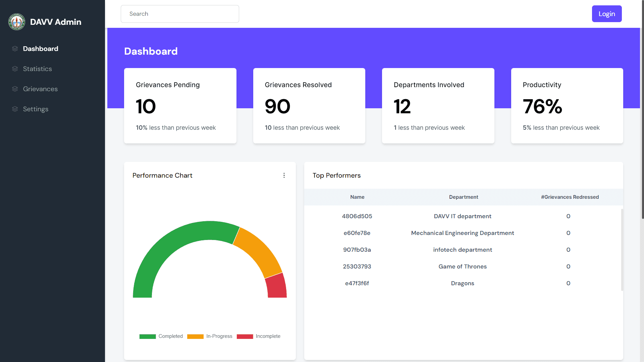Image resolution: width=644 pixels, height=362 pixels.
Task: Open Settings from the sidebar
Action: (36, 109)
